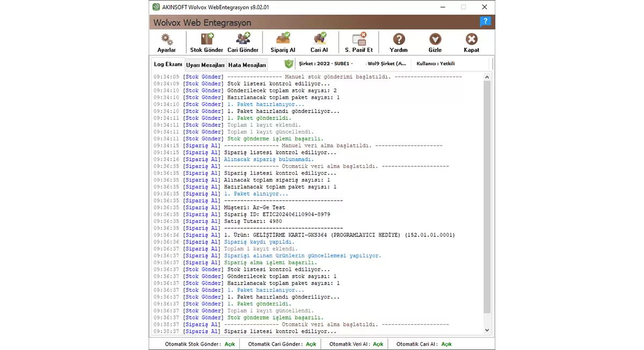Select the Log Ekranı tab
The width and height of the screenshot is (644, 350).
[168, 64]
